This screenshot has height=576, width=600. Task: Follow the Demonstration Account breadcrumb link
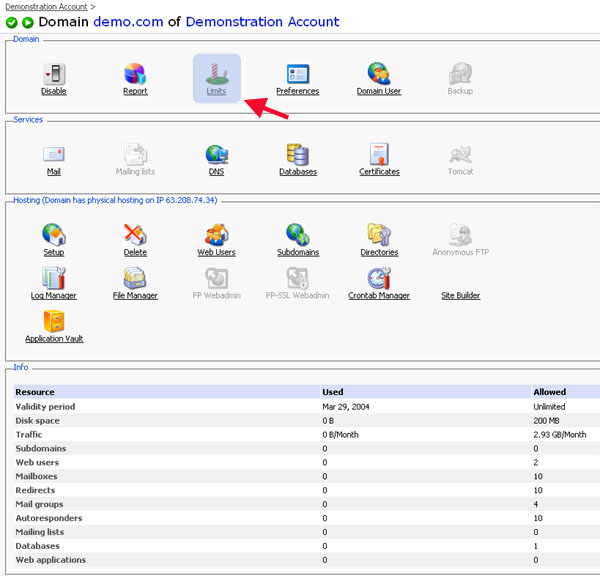coord(46,7)
